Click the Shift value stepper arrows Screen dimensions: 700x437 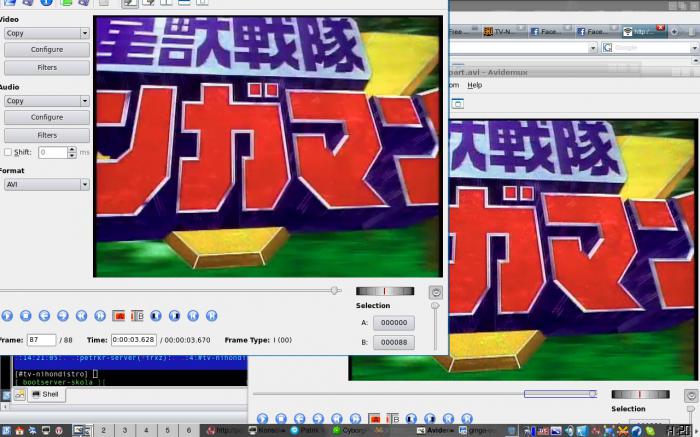click(x=72, y=152)
